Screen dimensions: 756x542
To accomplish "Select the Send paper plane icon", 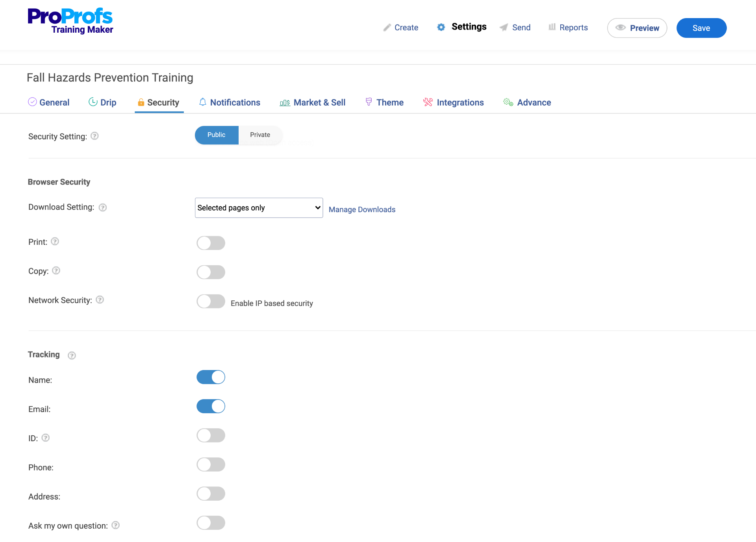I will click(504, 28).
